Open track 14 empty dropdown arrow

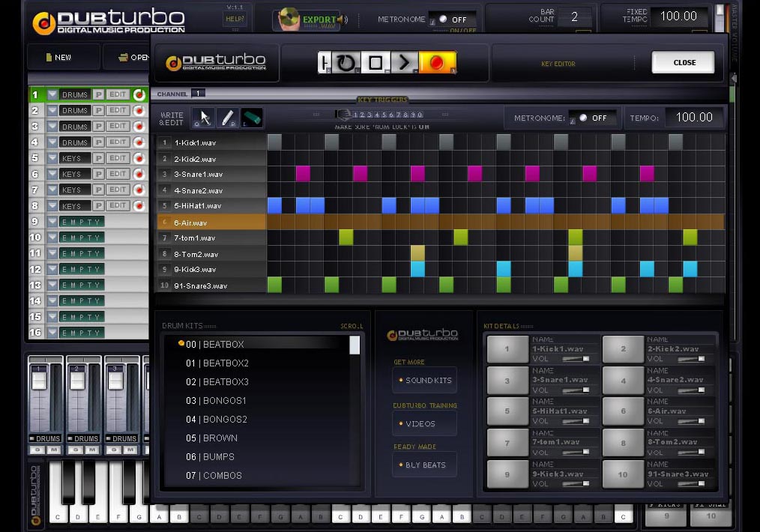[x=52, y=300]
